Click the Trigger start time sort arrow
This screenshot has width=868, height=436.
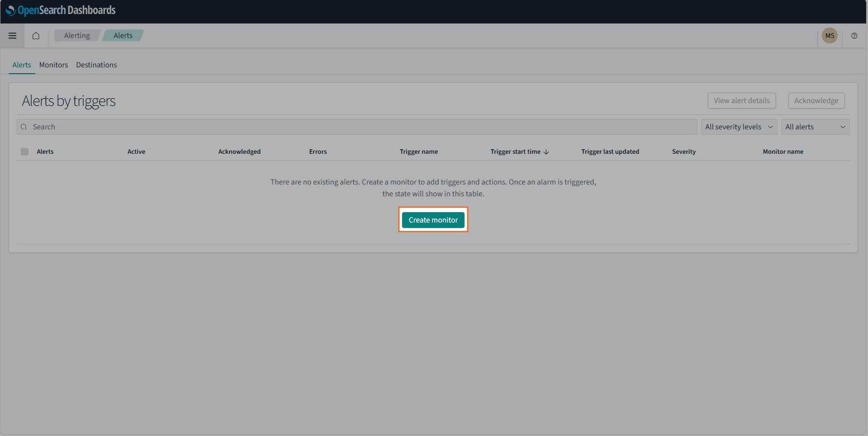[546, 152]
